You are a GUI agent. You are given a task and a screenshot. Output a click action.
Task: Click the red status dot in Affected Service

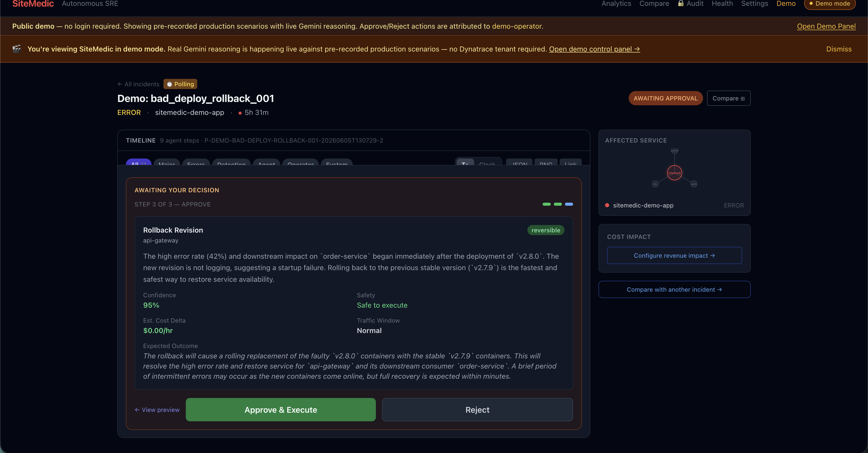point(607,205)
